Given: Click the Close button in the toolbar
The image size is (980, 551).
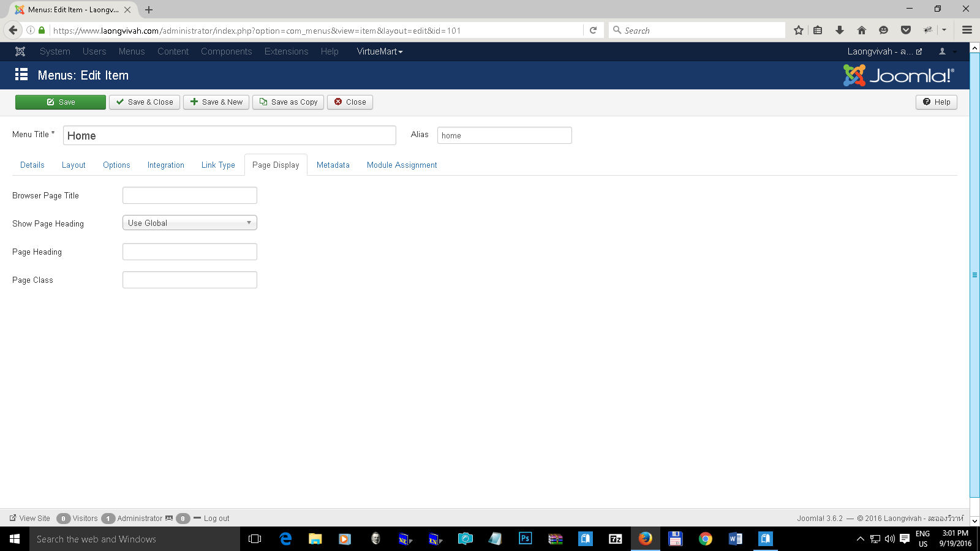Looking at the screenshot, I should (x=350, y=102).
